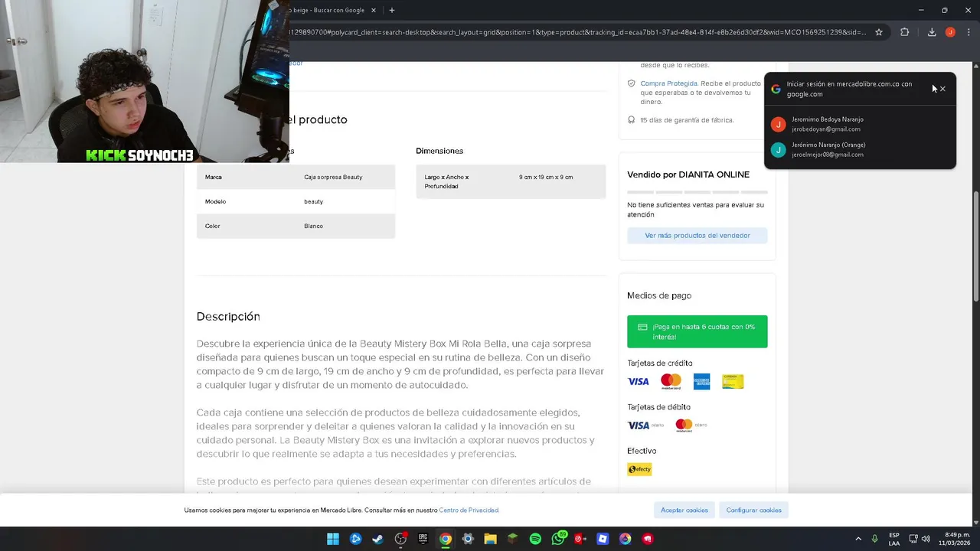Open Centro de Privacidad link
The image size is (980, 551).
469,510
